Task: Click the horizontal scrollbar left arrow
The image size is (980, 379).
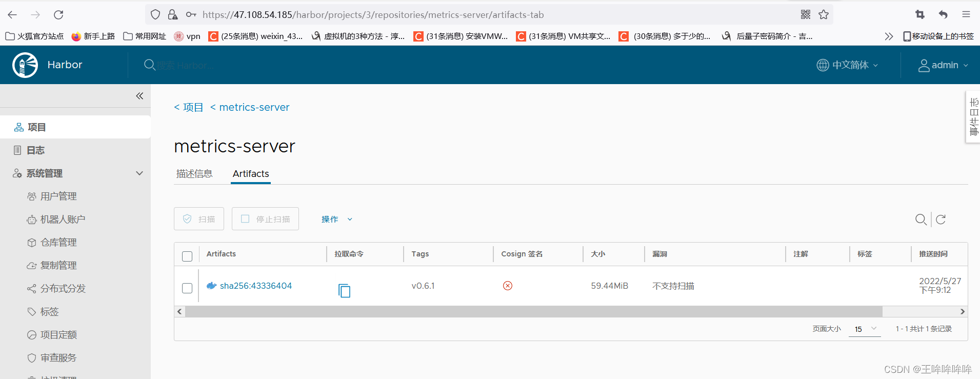Action: (x=179, y=311)
